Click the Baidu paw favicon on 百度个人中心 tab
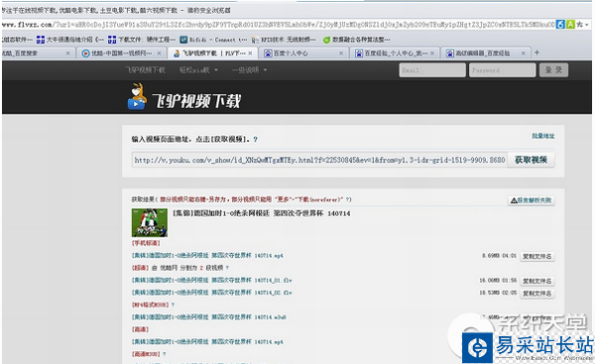The width and height of the screenshot is (595, 364). (x=268, y=54)
